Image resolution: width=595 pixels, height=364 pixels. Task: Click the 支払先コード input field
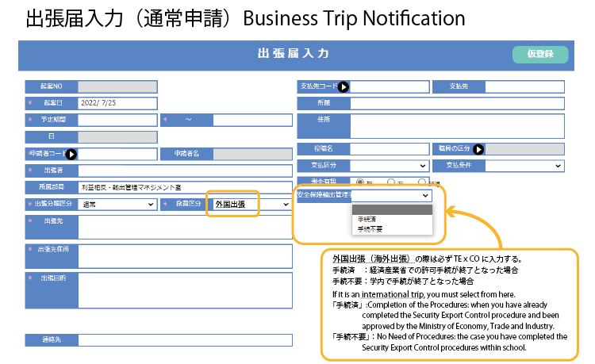(390, 86)
